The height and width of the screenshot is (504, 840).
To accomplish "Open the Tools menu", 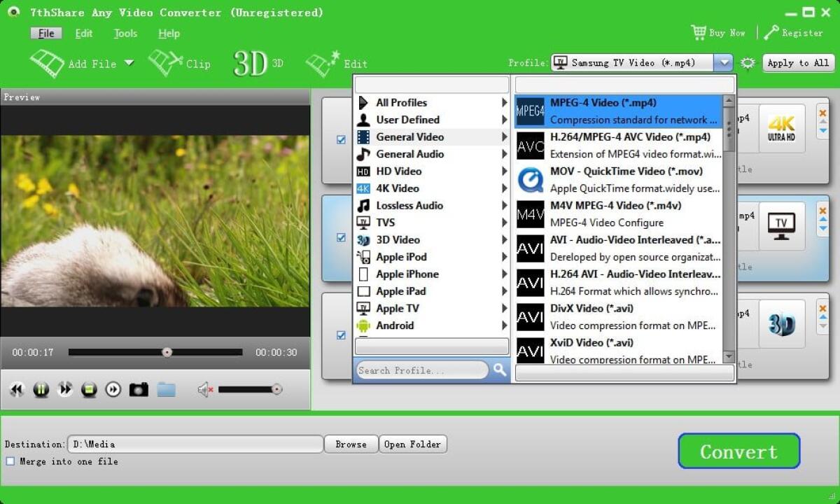I will pos(125,33).
